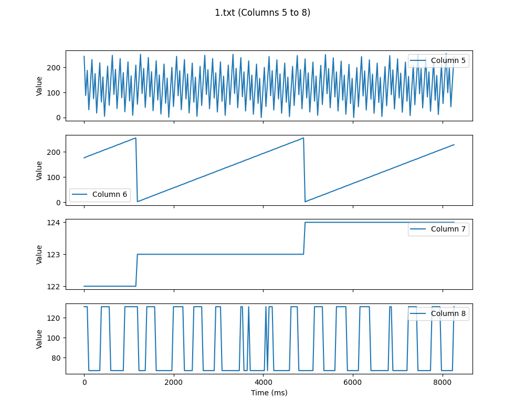Click the 6000 tick label on time axis
Viewport: 525px width, 420px height.
click(x=353, y=382)
